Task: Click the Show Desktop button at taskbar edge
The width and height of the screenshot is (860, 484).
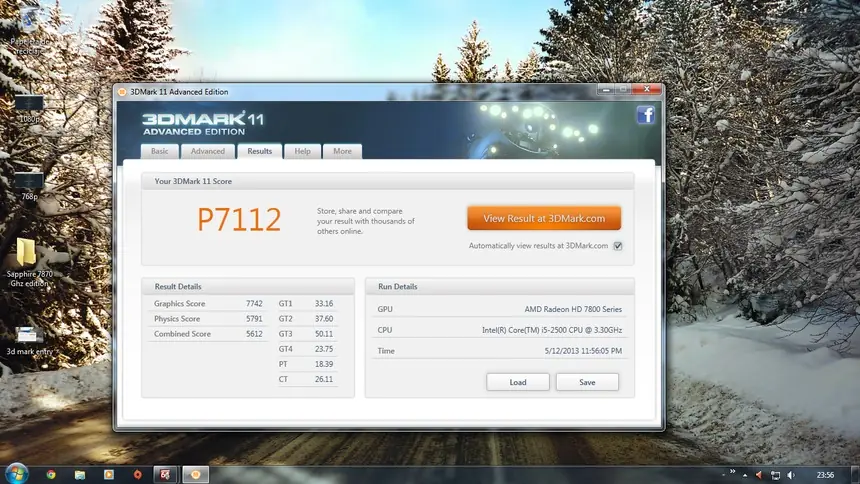Action: 855,475
